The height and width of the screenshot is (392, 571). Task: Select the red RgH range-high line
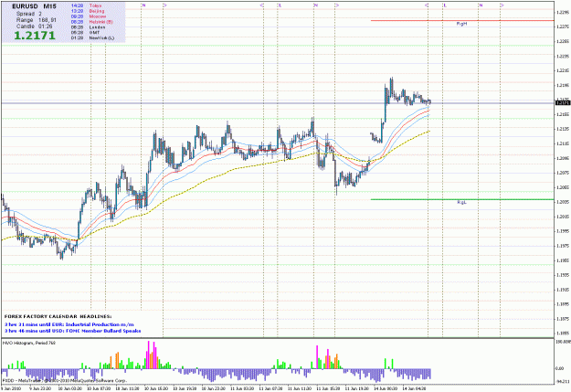[x=462, y=20]
